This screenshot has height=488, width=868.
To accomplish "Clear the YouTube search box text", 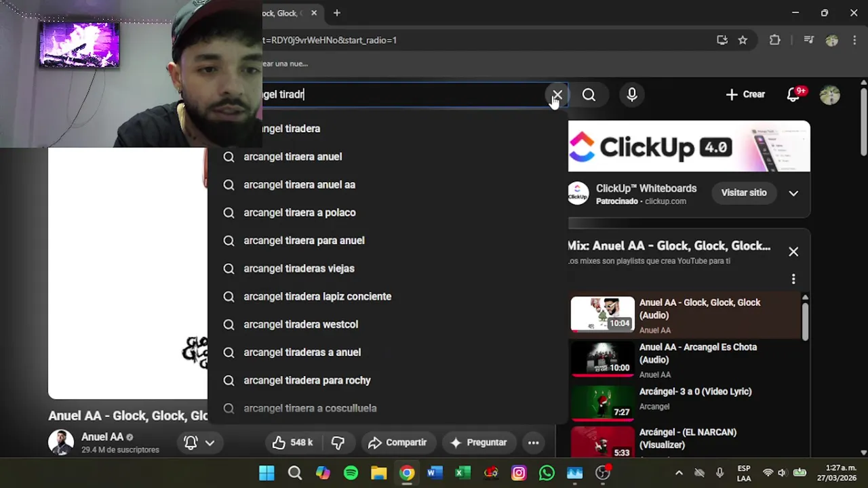I will click(x=557, y=95).
